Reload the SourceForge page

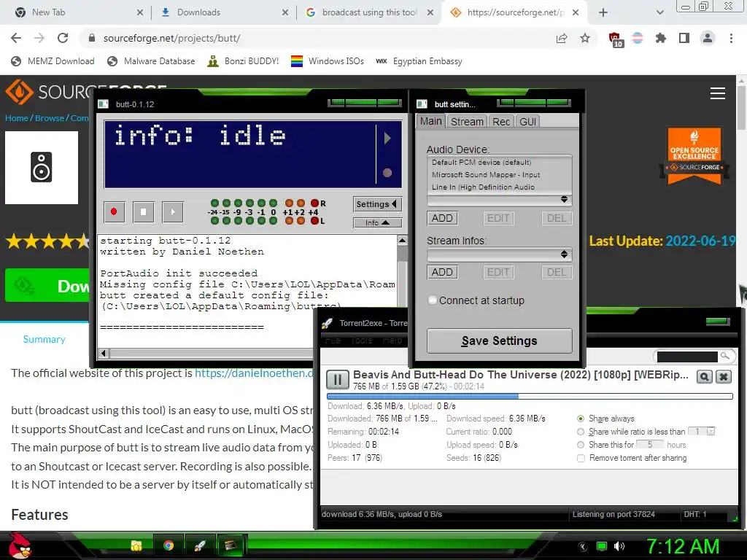click(63, 38)
